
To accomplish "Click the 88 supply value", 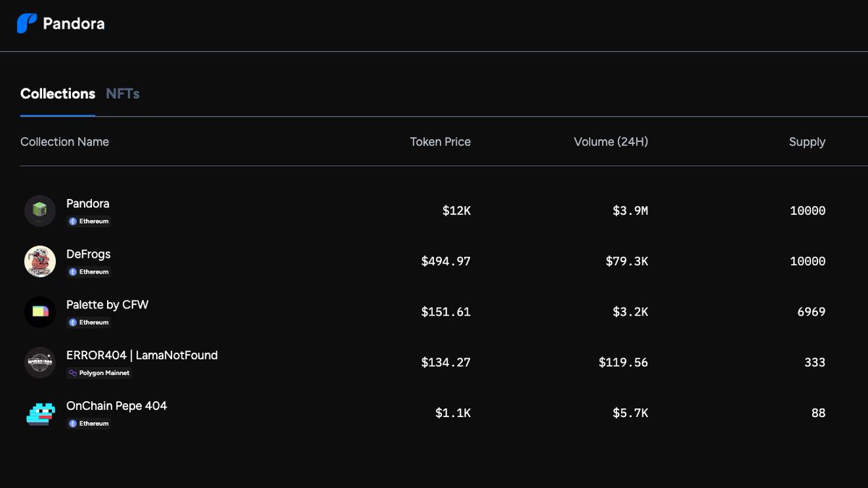I will coord(818,413).
